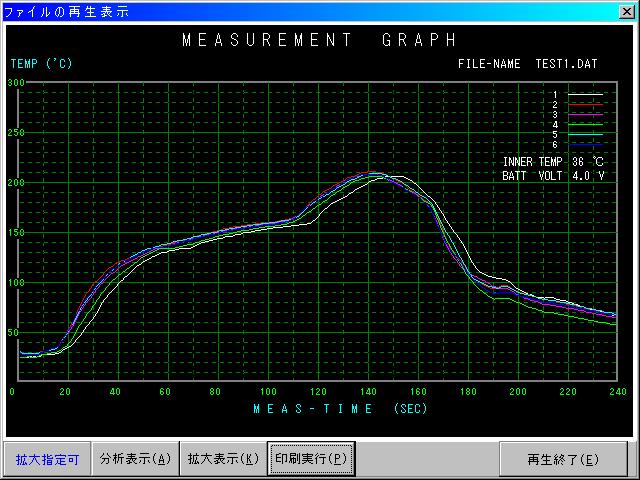640x480 pixels.
Task: Open 分析表示(A) analysis view
Action: click(135, 459)
